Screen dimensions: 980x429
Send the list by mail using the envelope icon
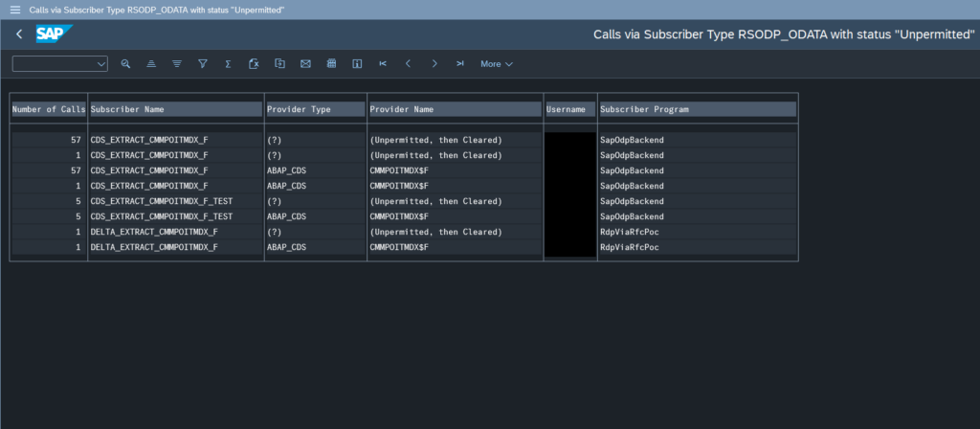305,64
